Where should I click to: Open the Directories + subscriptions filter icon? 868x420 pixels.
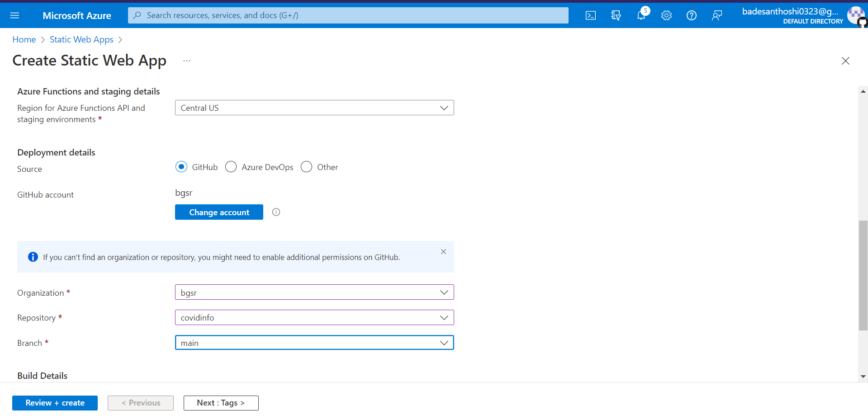coord(616,15)
